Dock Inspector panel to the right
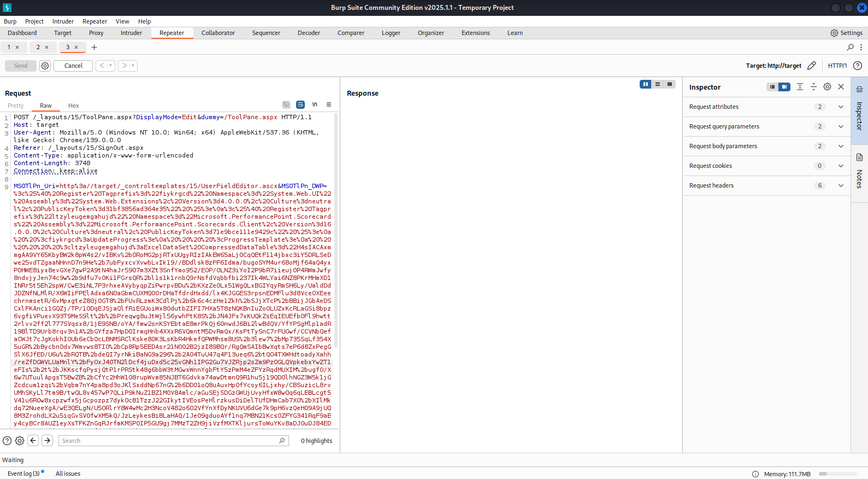 784,87
